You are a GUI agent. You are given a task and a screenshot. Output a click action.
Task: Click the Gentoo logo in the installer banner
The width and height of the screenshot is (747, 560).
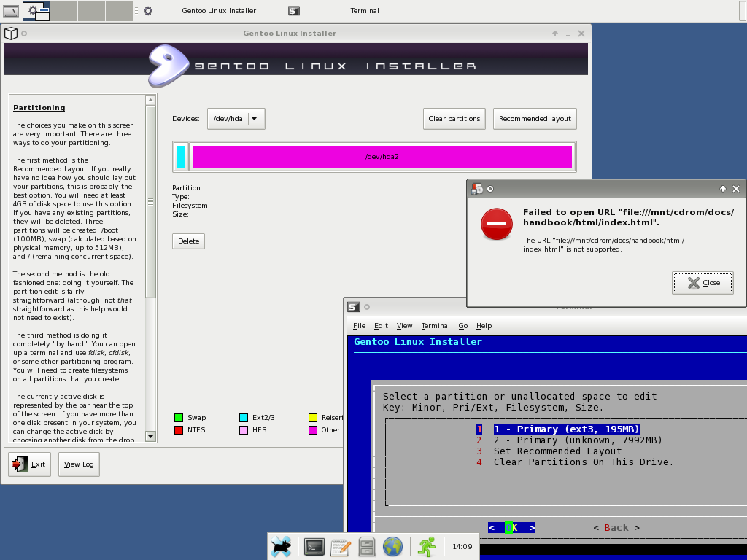click(x=168, y=65)
